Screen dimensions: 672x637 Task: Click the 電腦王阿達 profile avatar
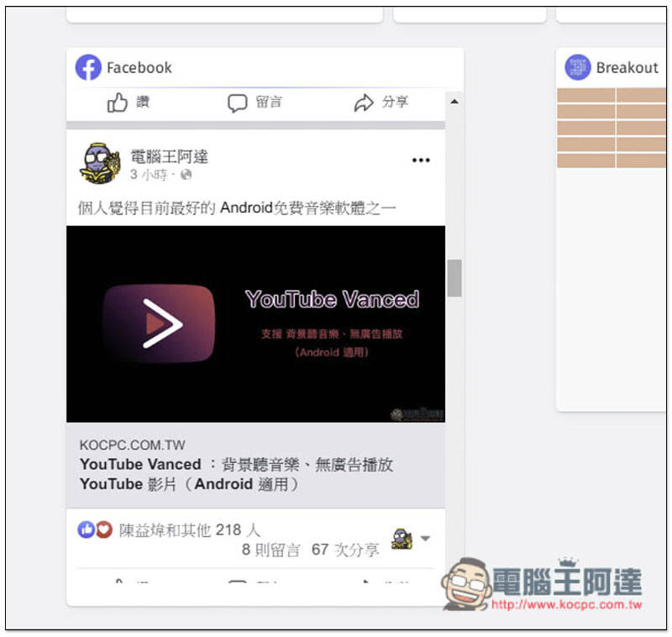pyautogui.click(x=100, y=163)
